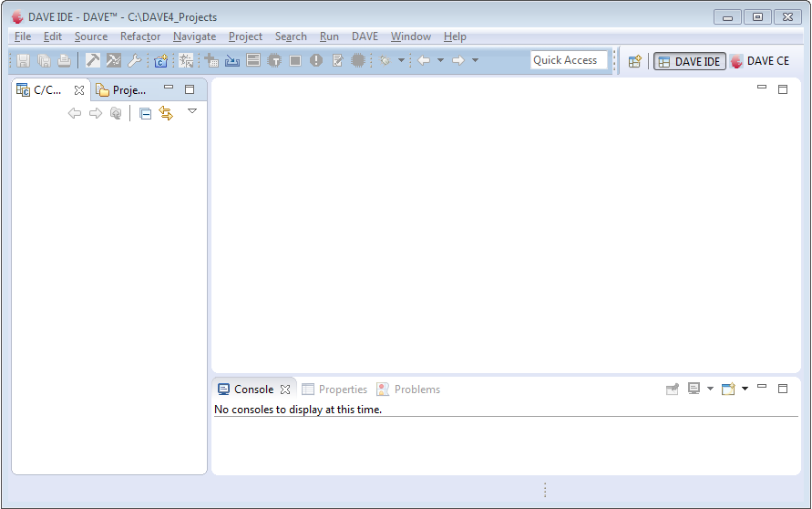The width and height of the screenshot is (812, 509).
Task: Maximize the editor area
Action: (x=783, y=89)
